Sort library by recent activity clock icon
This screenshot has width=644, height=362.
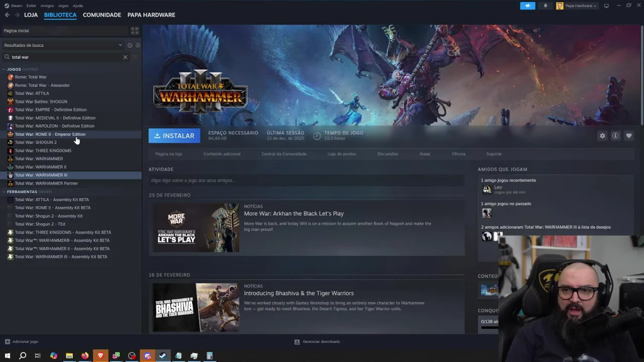130,45
